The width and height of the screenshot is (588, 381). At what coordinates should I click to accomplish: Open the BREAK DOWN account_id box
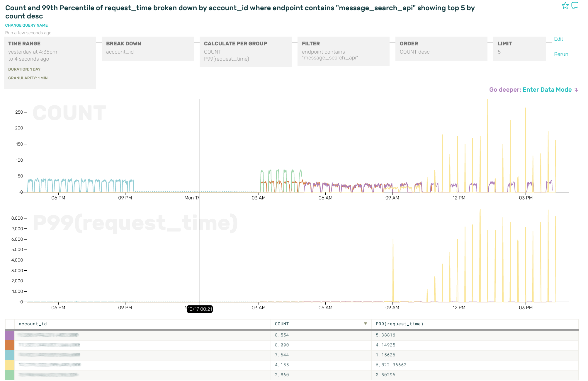pos(147,49)
